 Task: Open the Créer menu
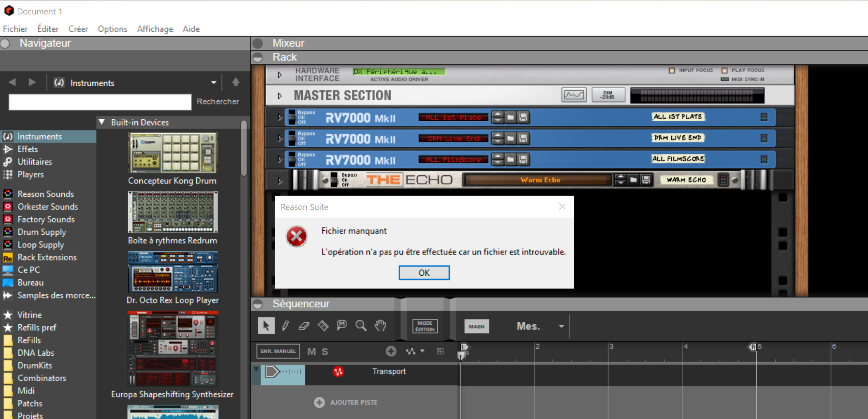(x=78, y=29)
